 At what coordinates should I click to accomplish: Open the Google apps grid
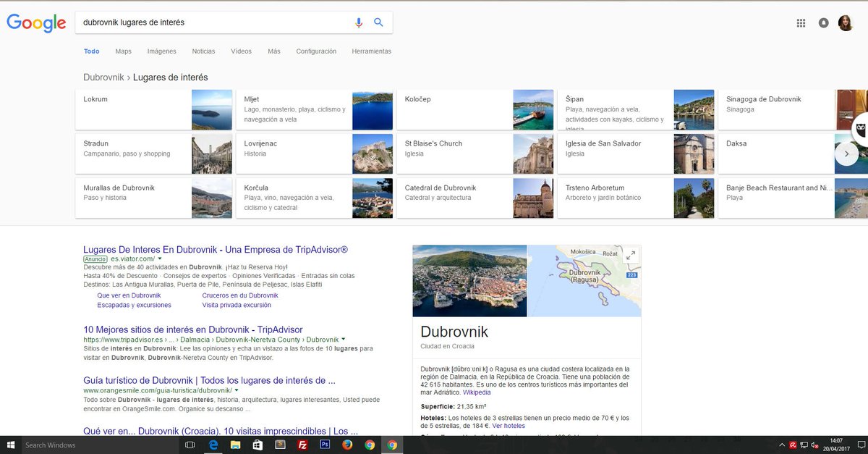pos(801,23)
